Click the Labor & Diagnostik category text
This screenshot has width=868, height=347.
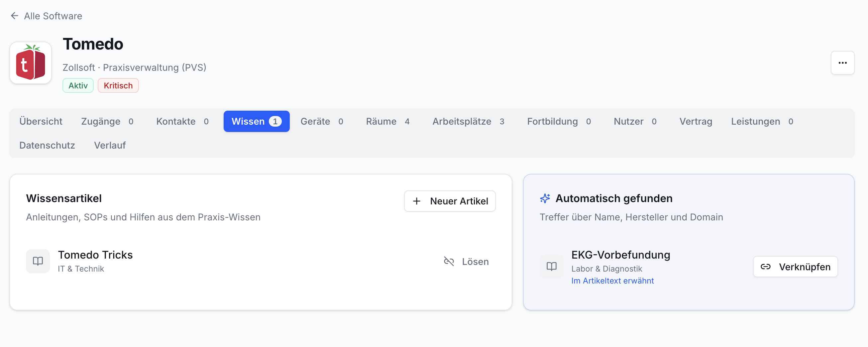607,269
